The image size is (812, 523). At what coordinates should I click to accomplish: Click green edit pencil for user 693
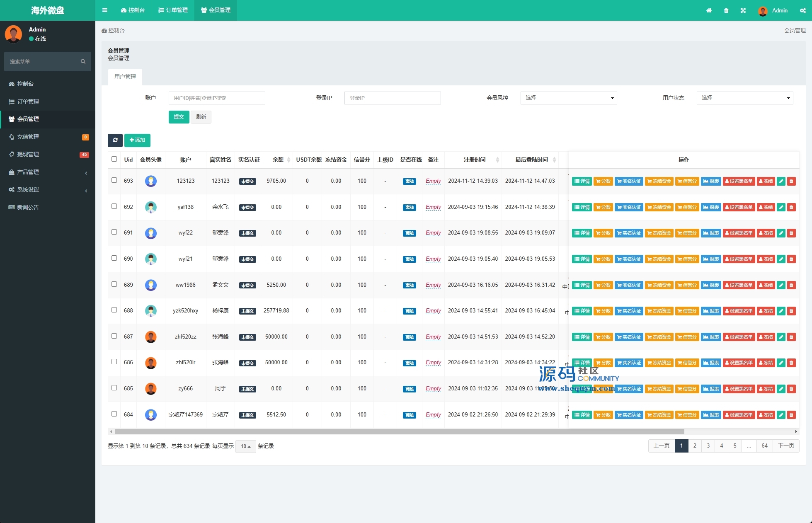pyautogui.click(x=781, y=181)
